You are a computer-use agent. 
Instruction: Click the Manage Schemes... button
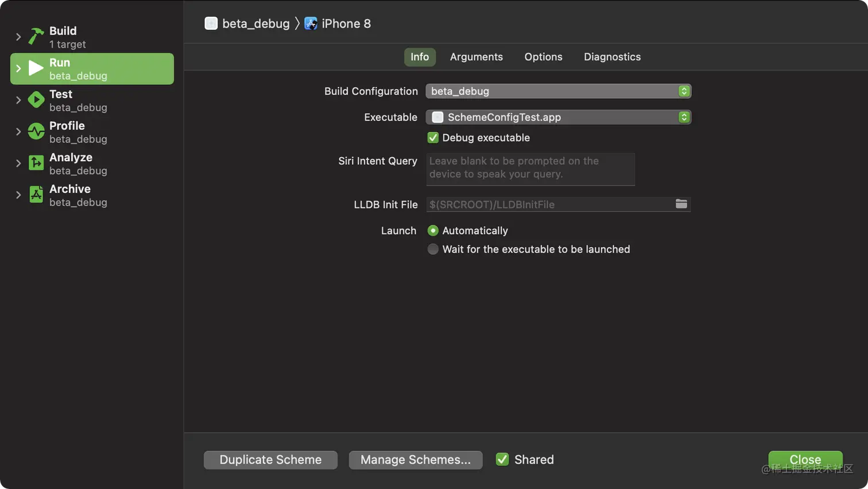pos(416,460)
